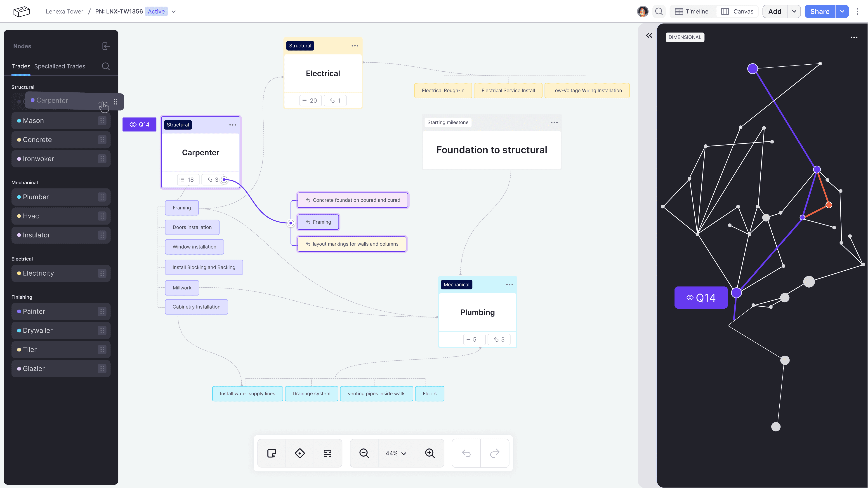The width and height of the screenshot is (868, 488).
Task: Select the Trades tab
Action: (x=21, y=66)
